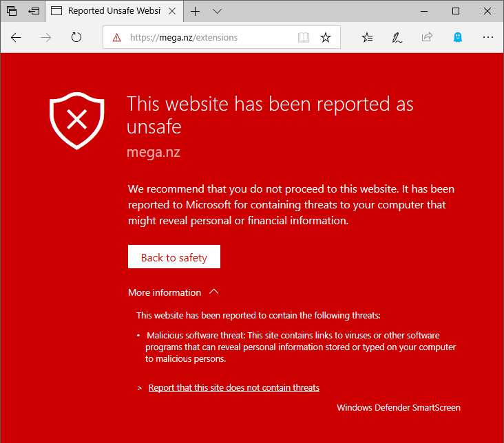Image resolution: width=504 pixels, height=443 pixels.
Task: Click the 'This website has been reported as unsafe' heading
Action: coord(270,115)
